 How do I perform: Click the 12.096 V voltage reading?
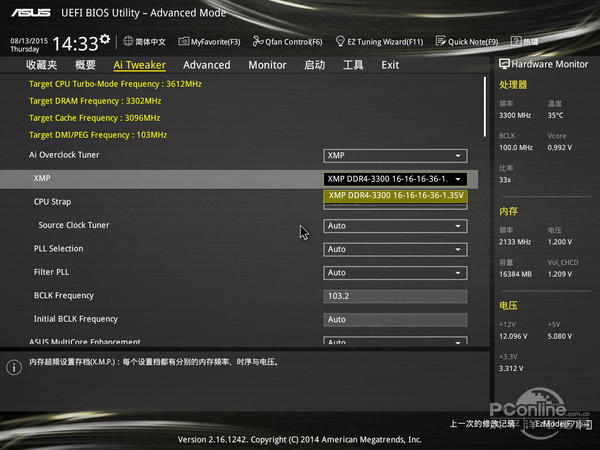pos(513,336)
